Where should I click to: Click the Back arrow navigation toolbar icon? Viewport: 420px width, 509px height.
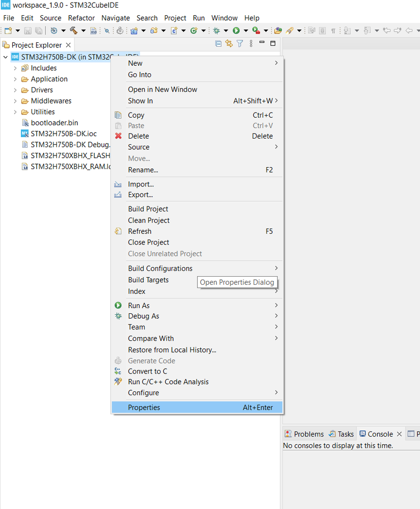coord(409,31)
